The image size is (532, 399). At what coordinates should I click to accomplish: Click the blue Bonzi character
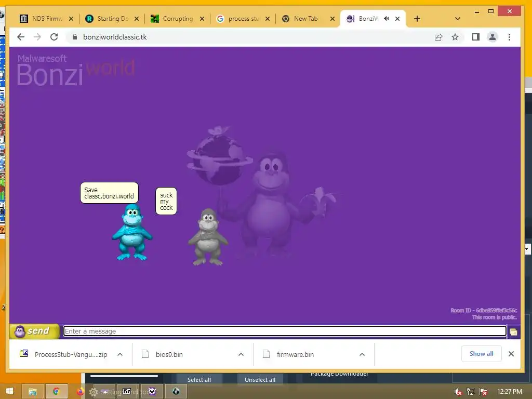[x=132, y=232]
